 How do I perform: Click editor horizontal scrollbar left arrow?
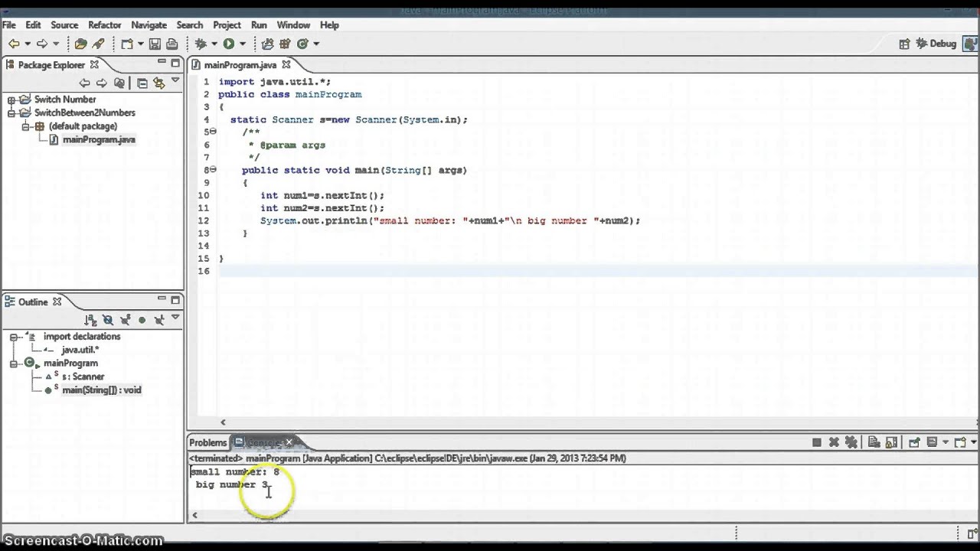tap(223, 422)
